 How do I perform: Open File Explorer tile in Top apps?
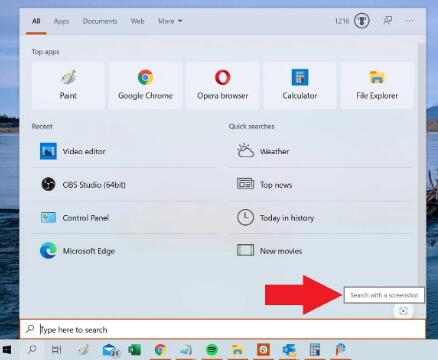click(x=377, y=85)
